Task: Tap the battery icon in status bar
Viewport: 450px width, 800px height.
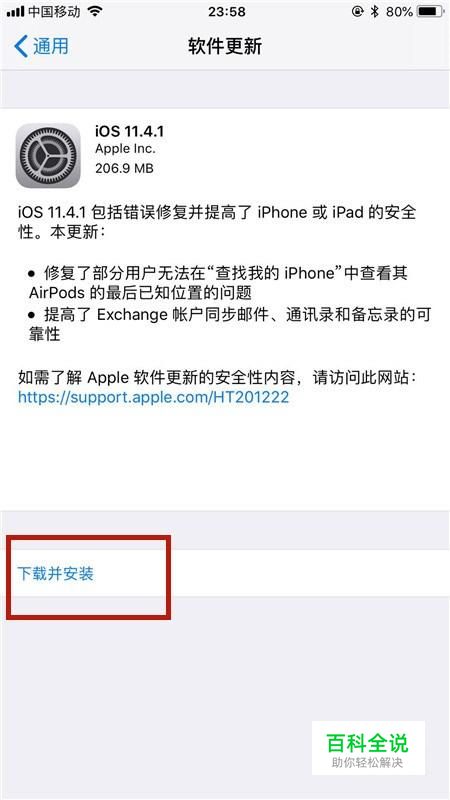Action: point(430,11)
